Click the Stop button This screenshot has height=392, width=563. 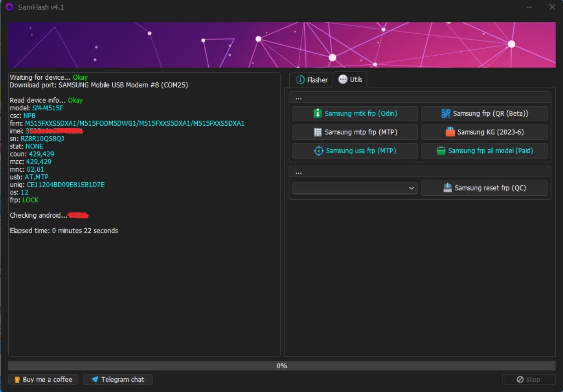click(528, 379)
